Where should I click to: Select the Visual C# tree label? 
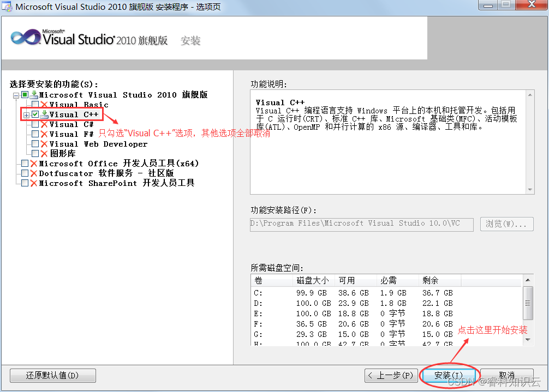pyautogui.click(x=71, y=124)
